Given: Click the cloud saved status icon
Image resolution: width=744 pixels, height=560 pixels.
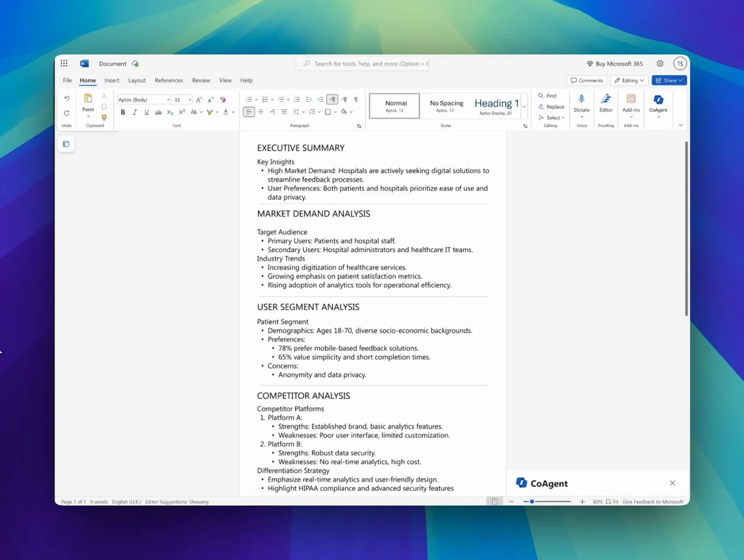Looking at the screenshot, I should [x=135, y=63].
